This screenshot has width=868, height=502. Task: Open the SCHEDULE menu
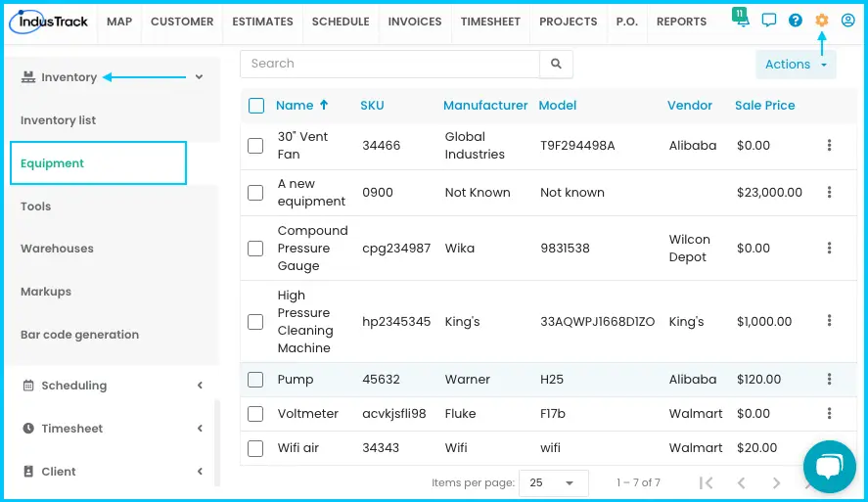[341, 22]
